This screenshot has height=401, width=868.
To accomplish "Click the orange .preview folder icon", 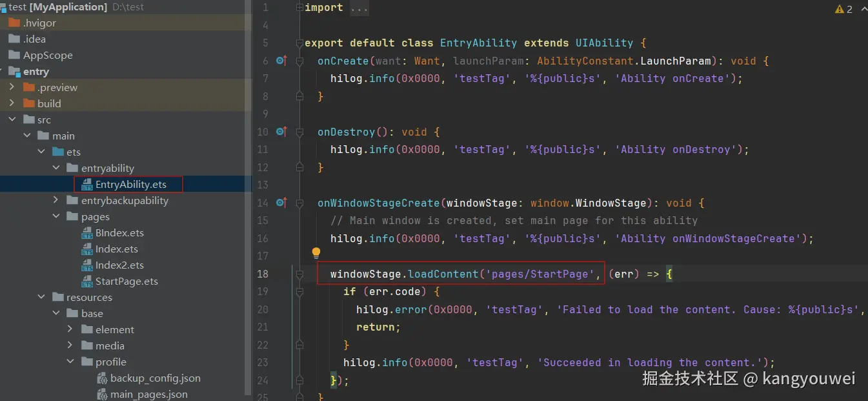I will pyautogui.click(x=28, y=87).
